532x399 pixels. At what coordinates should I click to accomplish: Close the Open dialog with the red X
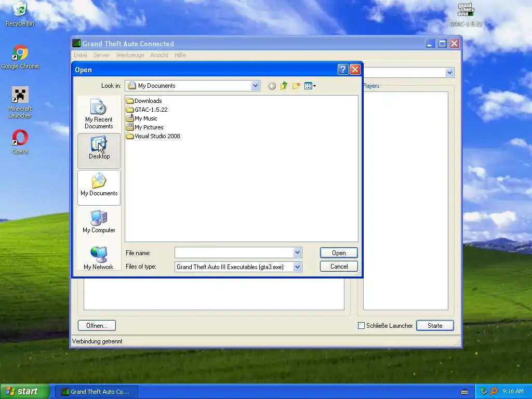point(355,70)
